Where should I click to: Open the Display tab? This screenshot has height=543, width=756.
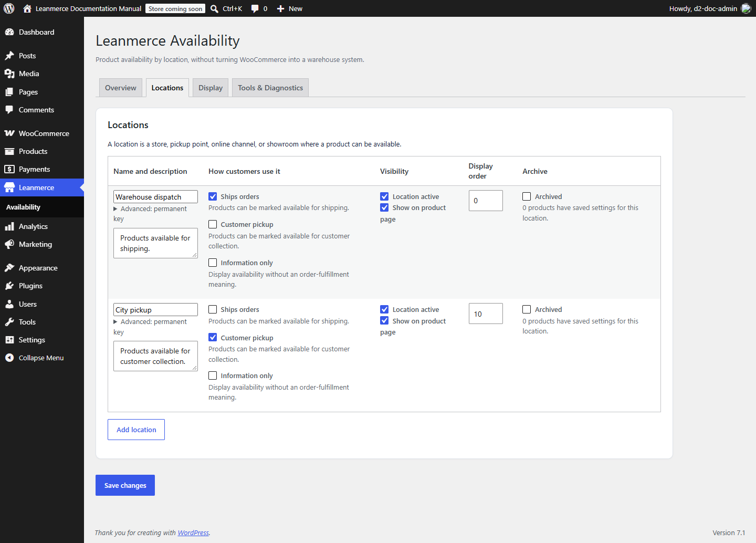pyautogui.click(x=211, y=88)
